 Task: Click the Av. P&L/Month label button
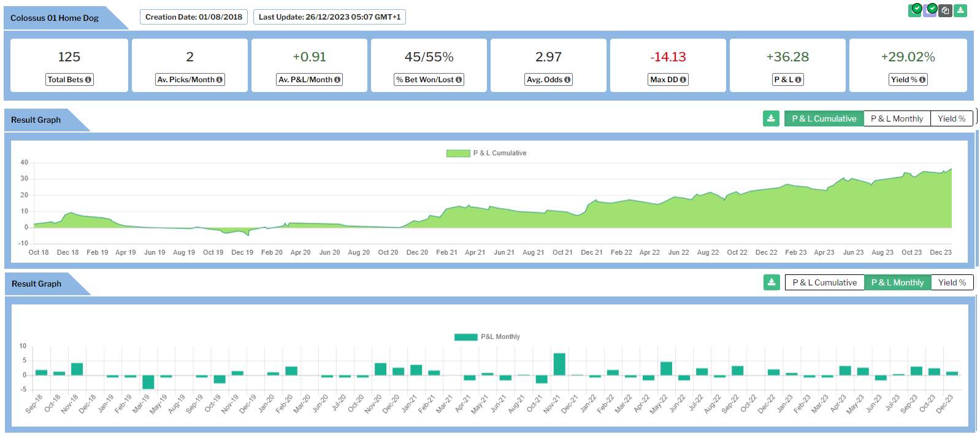(x=309, y=80)
